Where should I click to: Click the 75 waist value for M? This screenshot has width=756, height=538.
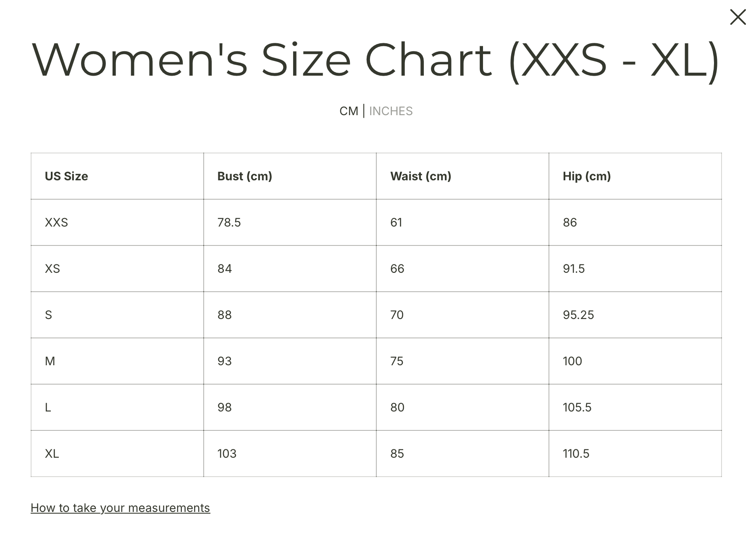click(396, 361)
